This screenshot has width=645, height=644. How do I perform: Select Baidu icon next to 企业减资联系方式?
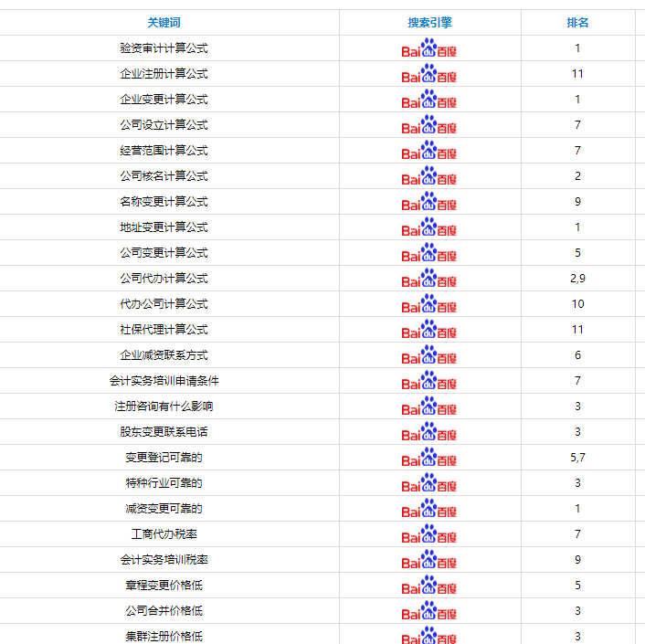(x=429, y=354)
